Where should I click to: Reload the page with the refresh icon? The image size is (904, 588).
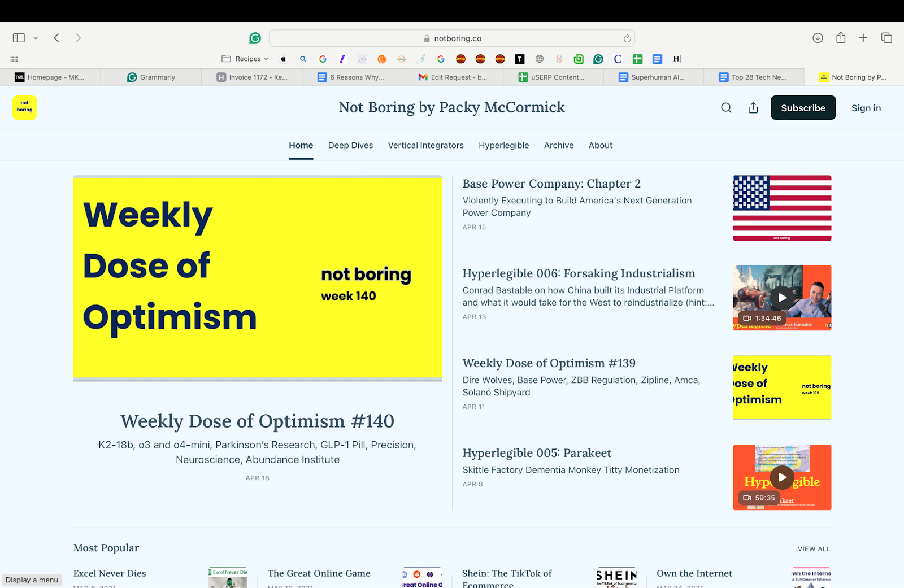627,38
